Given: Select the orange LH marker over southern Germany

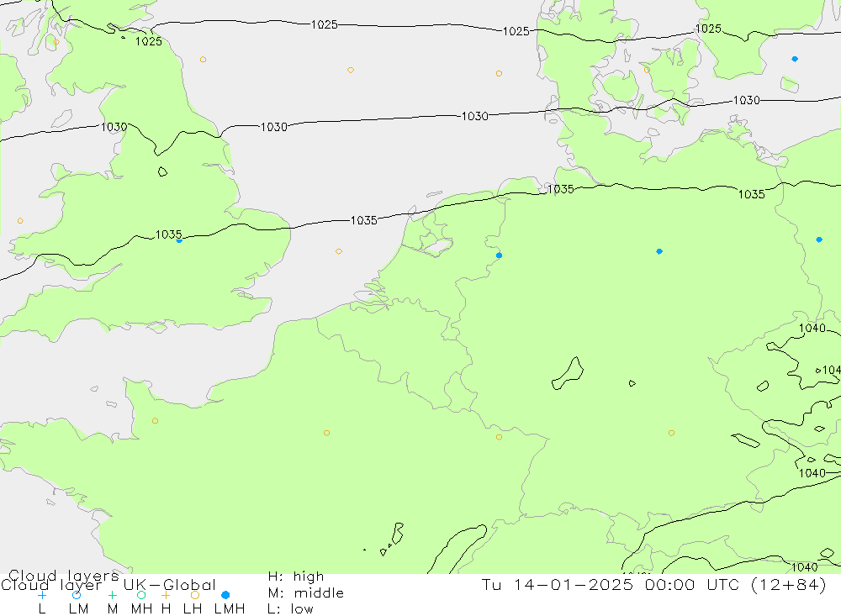Looking at the screenshot, I should point(671,433).
